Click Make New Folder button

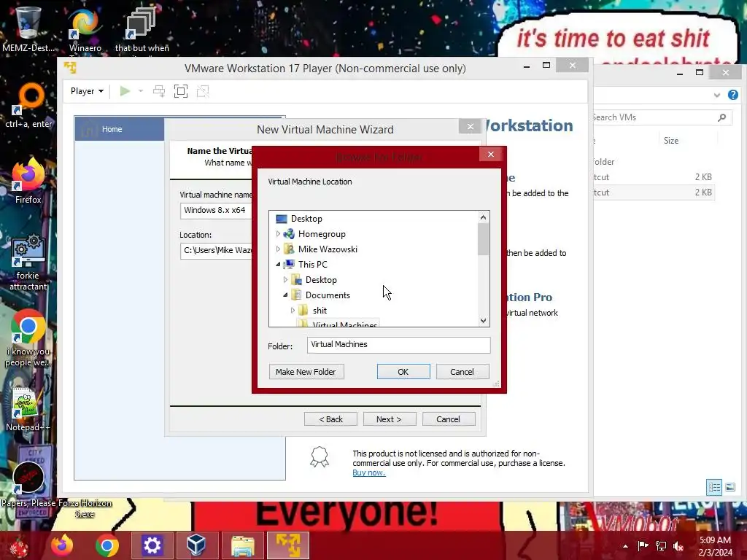pos(306,371)
